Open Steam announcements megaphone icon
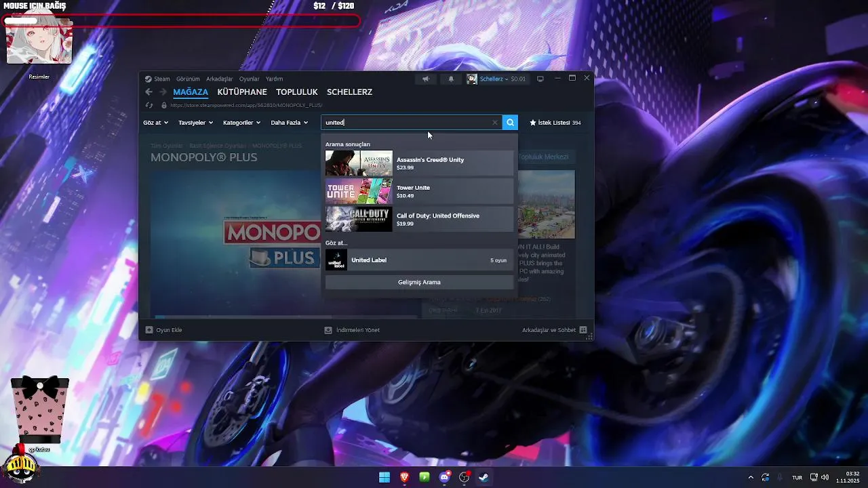The height and width of the screenshot is (488, 868). pyautogui.click(x=426, y=79)
